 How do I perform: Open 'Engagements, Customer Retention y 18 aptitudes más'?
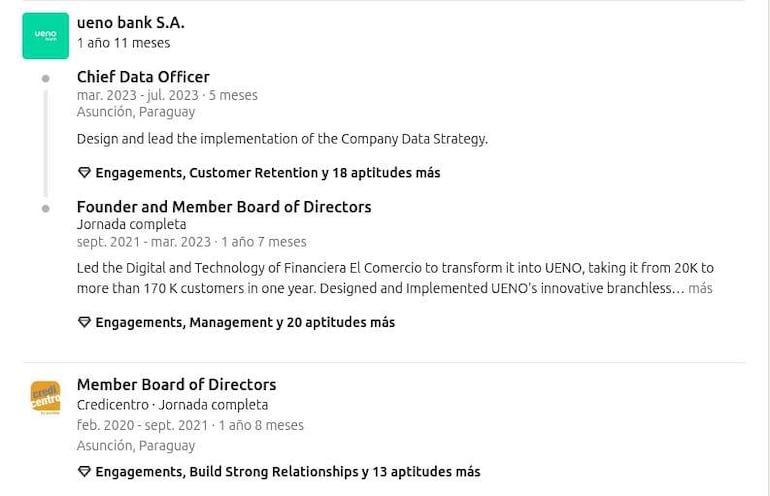267,173
